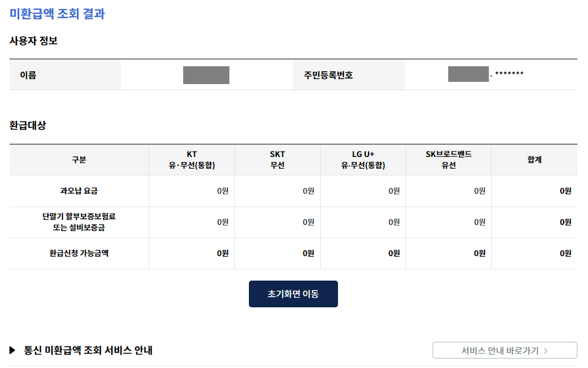Expand the 통신 미환급액 조회 서비스 안내 disclosure triangle

pyautogui.click(x=11, y=350)
